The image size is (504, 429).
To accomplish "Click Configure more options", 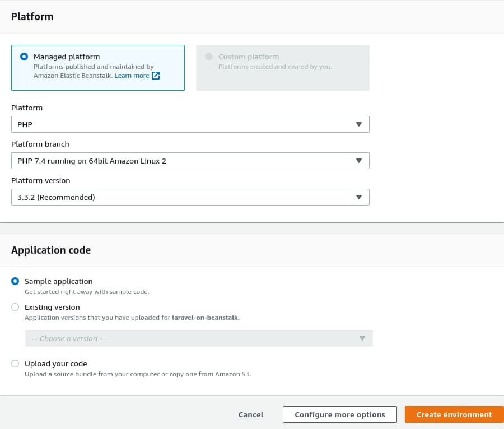I will 339,414.
